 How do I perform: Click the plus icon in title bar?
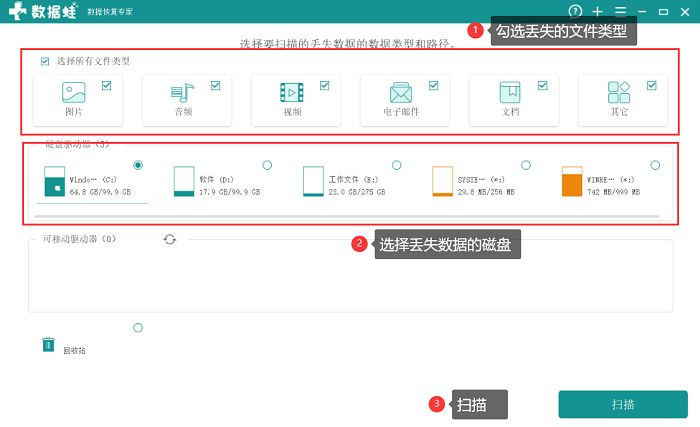point(597,12)
